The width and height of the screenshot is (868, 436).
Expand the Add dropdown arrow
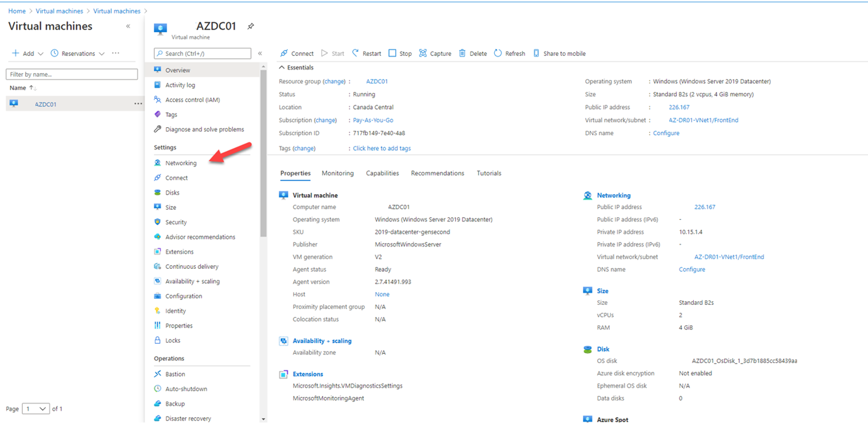tap(41, 54)
